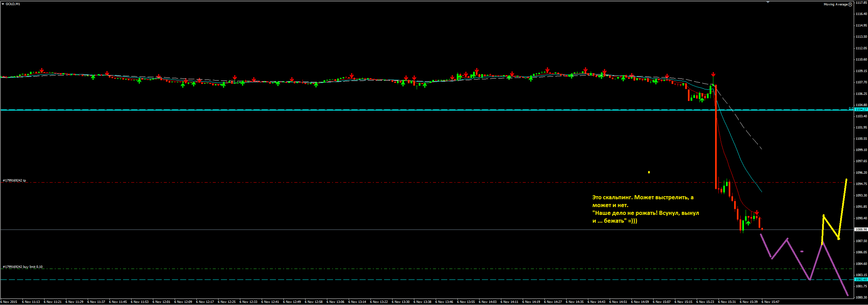Click the 6 Nov 12:01 time label
The height and width of the screenshot is (305, 868).
point(161,302)
